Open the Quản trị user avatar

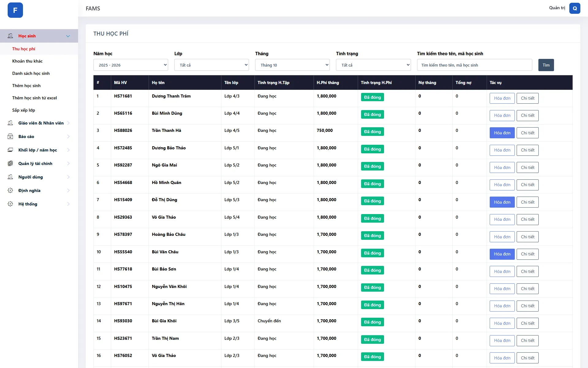[575, 8]
